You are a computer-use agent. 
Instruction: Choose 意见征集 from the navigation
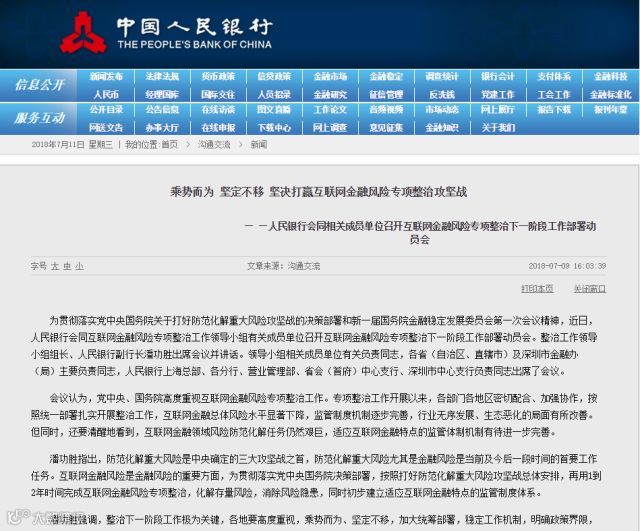click(386, 128)
